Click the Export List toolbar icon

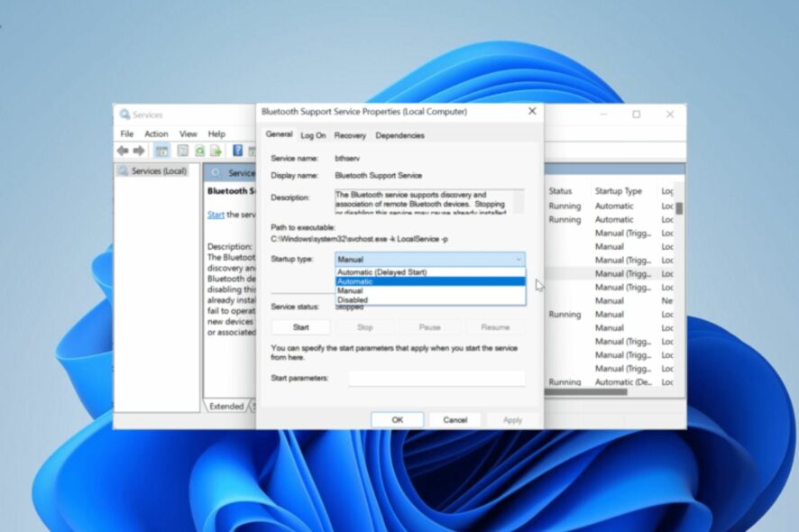pyautogui.click(x=216, y=151)
